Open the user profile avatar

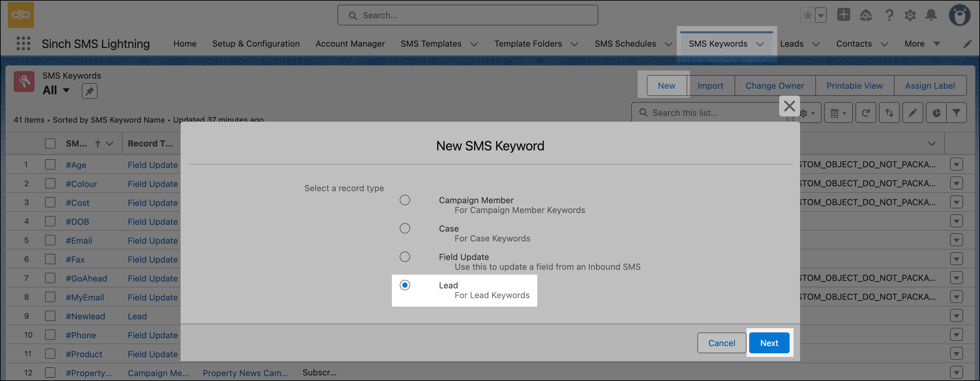tap(959, 15)
